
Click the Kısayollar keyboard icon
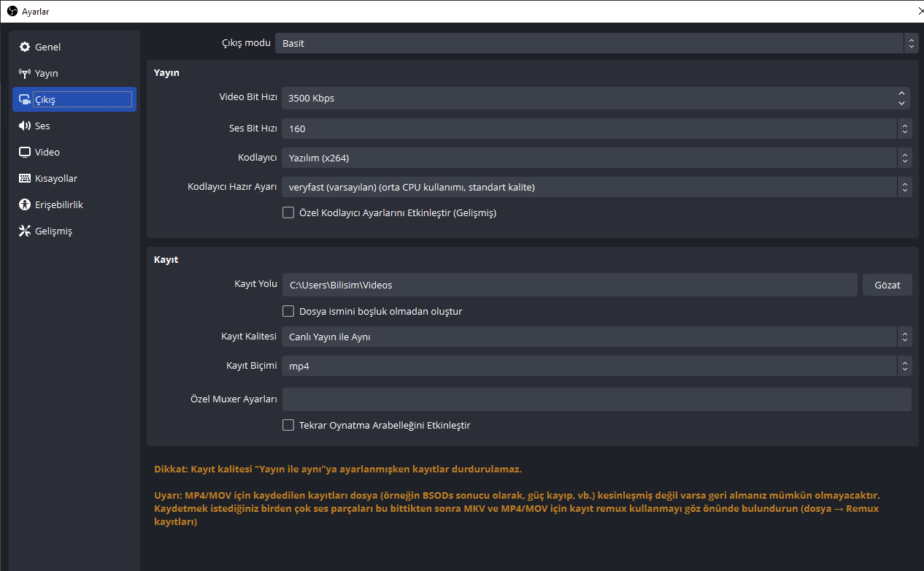pyautogui.click(x=25, y=178)
